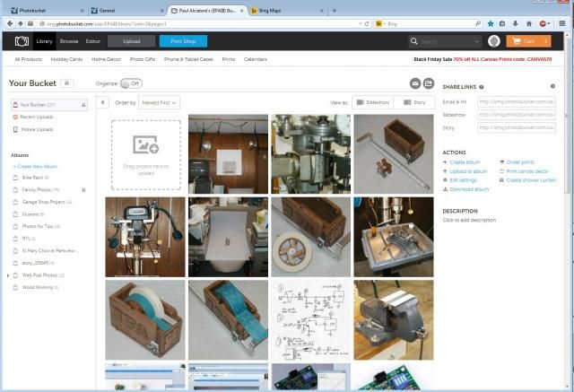574x392 pixels.
Task: Open the Browse menu
Action: click(69, 41)
